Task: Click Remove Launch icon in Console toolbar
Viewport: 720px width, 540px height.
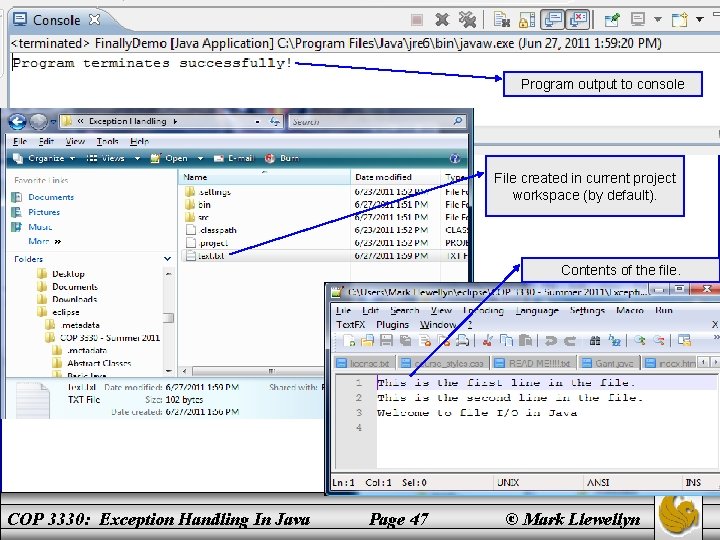Action: coord(442,20)
